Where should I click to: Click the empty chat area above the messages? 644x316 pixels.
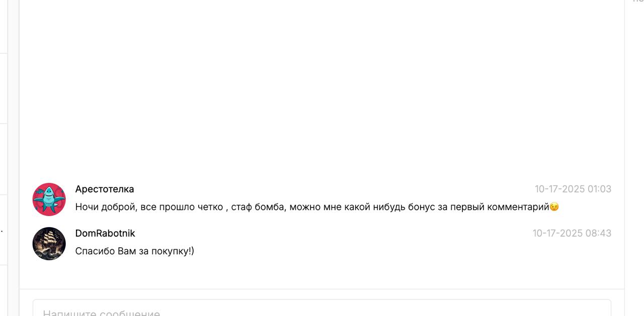322,85
